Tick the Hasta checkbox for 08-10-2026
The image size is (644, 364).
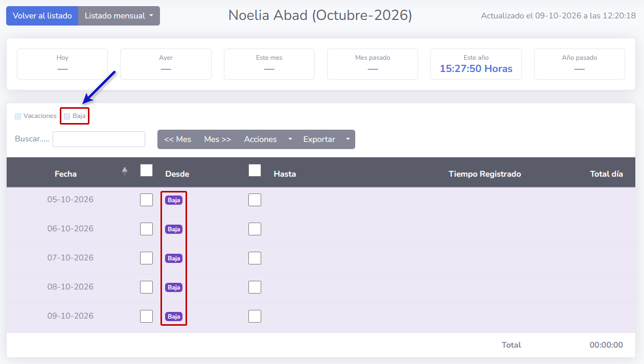255,287
